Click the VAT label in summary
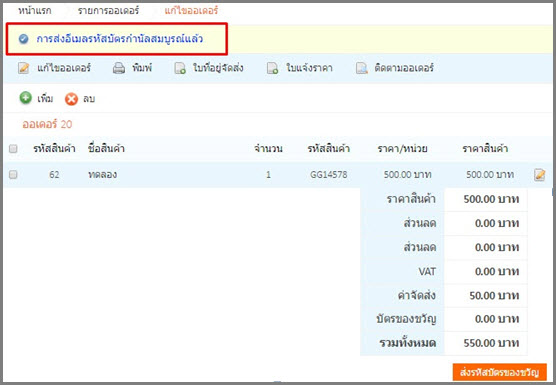 pyautogui.click(x=427, y=272)
